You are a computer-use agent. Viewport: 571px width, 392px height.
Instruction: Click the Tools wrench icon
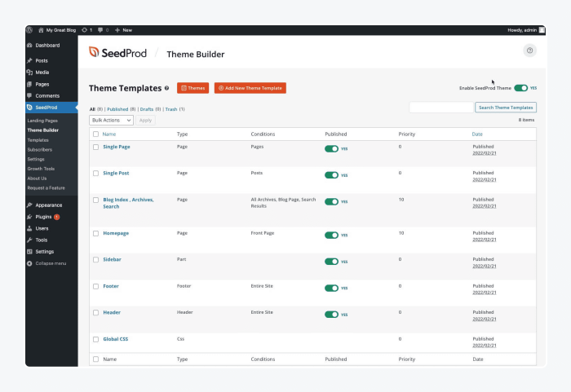(30, 240)
